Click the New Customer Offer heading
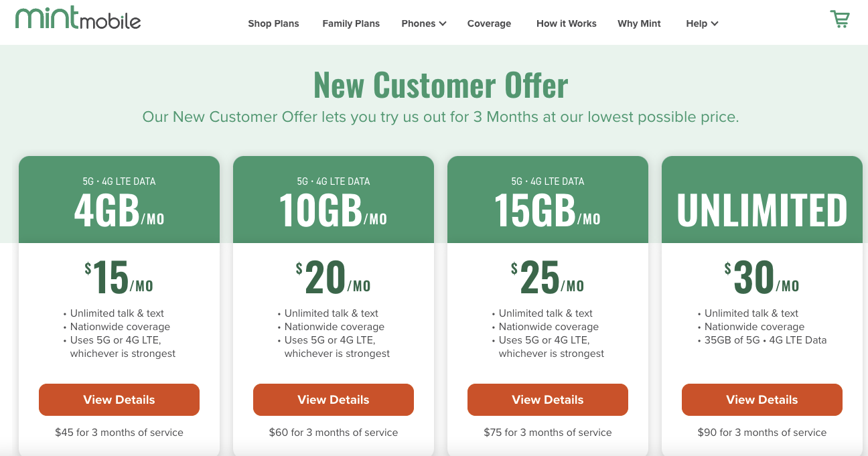 click(x=441, y=84)
